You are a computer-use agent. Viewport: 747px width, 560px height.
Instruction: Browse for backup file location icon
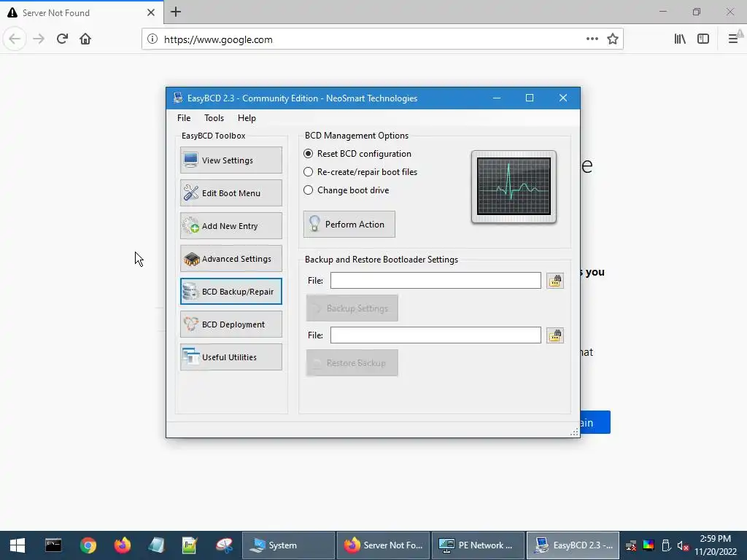555,281
